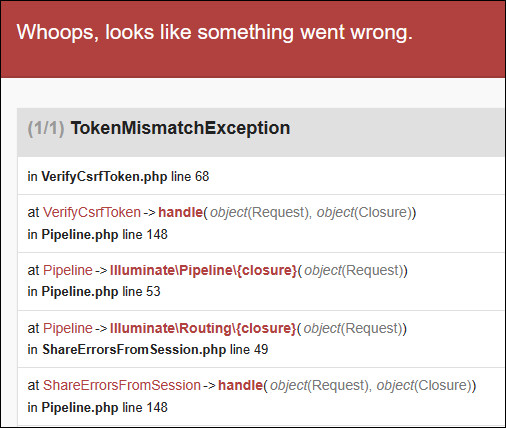Click handle method after ShareErrorsFromSession
Image resolution: width=506 pixels, height=428 pixels.
tap(240, 385)
